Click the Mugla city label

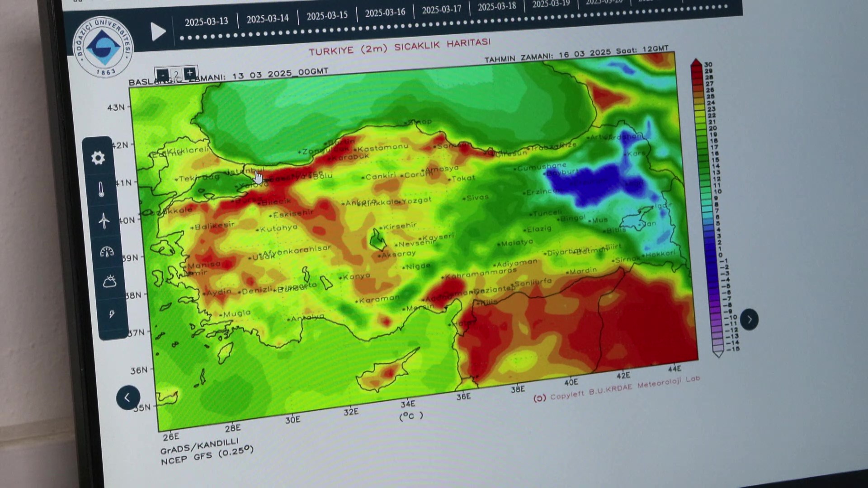(x=235, y=313)
